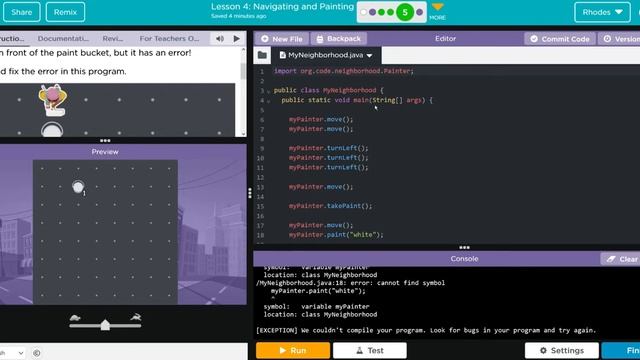Viewport: 640px width, 360px height.
Task: Click the Lesson 4: Navigating and Painting title
Action: coord(282,7)
